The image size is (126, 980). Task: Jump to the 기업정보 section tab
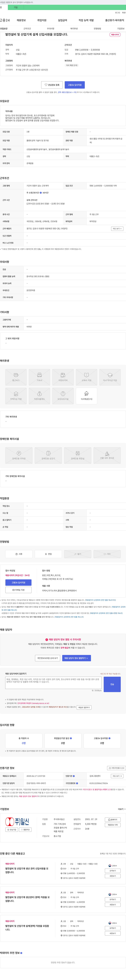tap(121, 29)
